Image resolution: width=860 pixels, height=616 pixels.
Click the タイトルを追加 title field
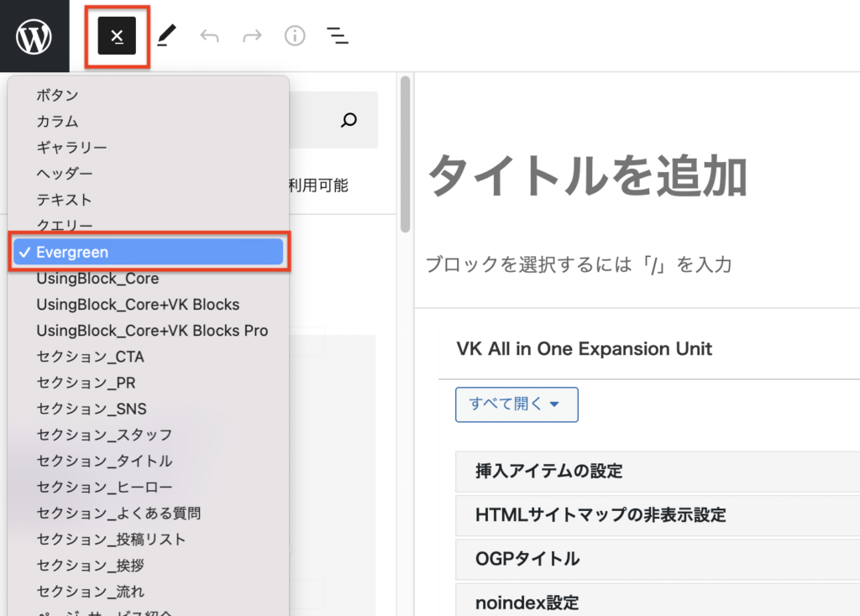pyautogui.click(x=588, y=177)
